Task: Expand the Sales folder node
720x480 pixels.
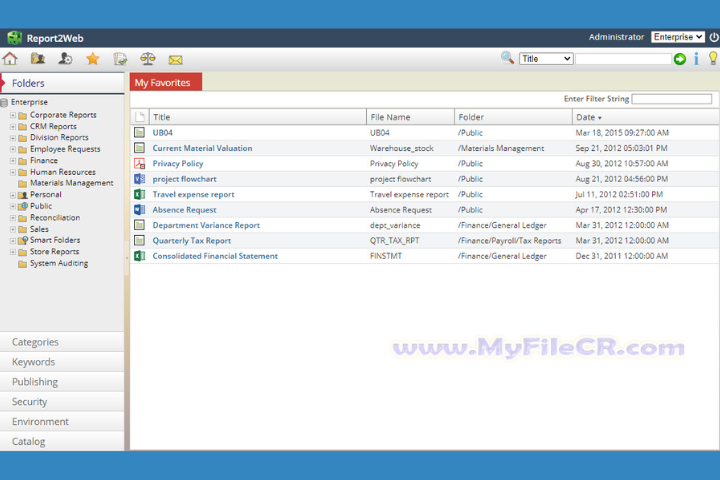Action: [13, 229]
